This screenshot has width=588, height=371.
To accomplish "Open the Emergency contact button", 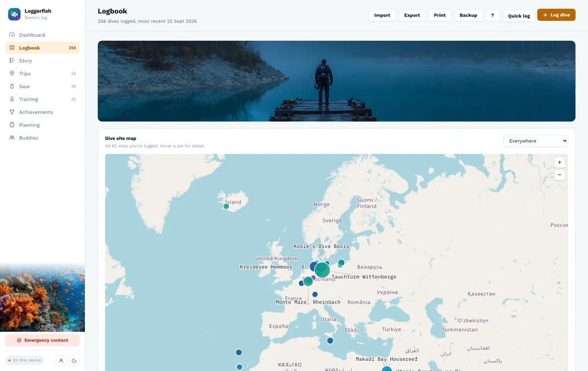I will tap(42, 340).
